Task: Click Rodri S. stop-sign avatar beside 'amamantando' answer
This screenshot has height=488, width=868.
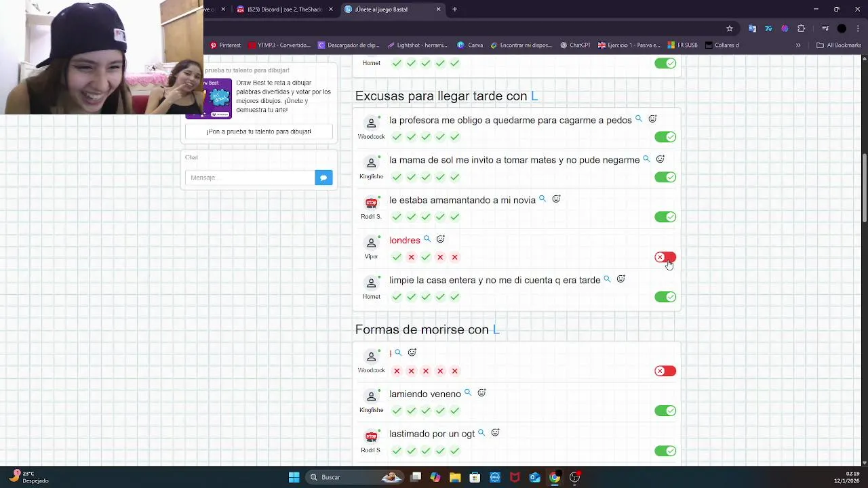Action: 371,203
